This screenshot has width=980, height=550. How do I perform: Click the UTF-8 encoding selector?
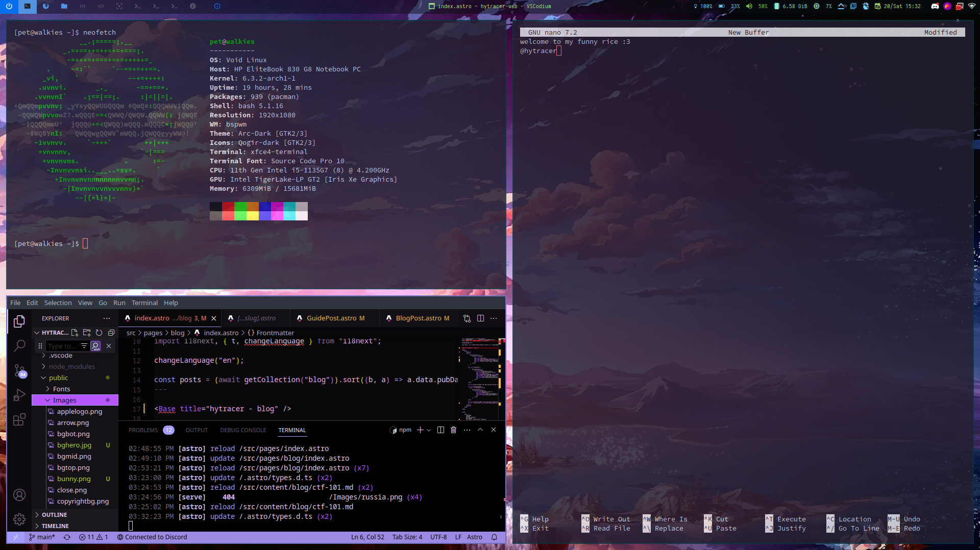(438, 537)
